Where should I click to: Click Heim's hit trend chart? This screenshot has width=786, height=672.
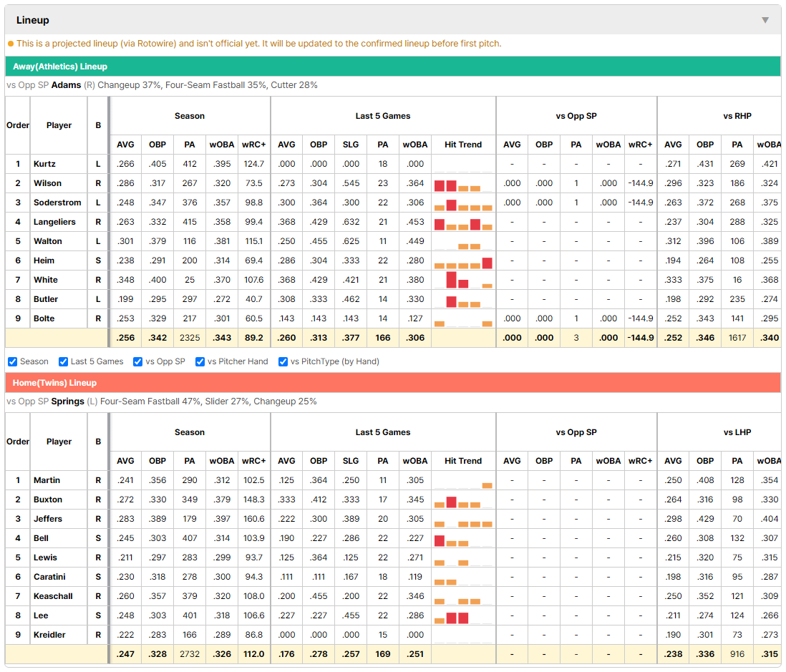[462, 260]
